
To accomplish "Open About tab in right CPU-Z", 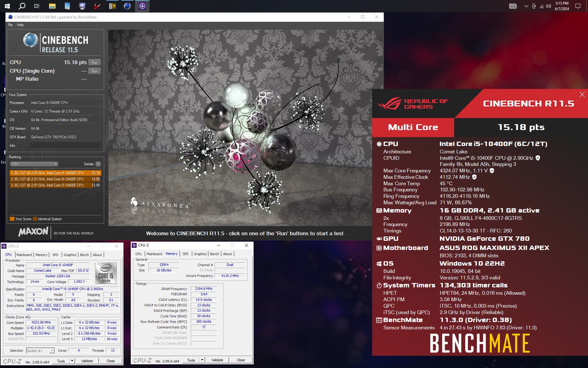I will [x=227, y=254].
